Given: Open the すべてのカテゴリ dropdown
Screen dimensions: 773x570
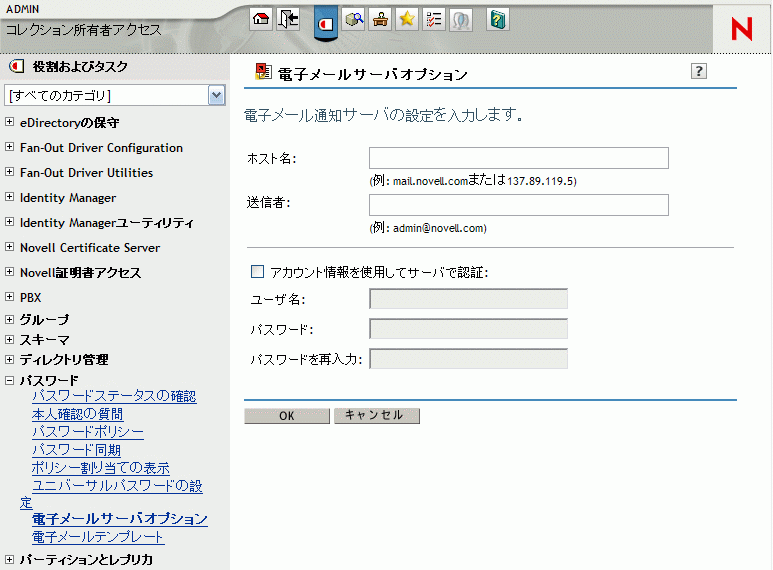Looking at the screenshot, I should [216, 95].
